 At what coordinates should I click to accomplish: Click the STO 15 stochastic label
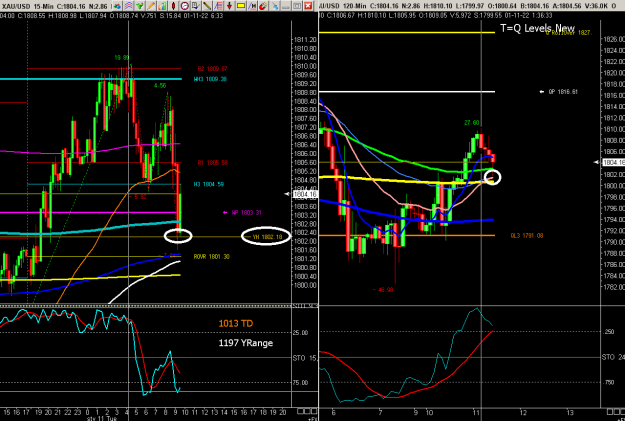coord(305,358)
